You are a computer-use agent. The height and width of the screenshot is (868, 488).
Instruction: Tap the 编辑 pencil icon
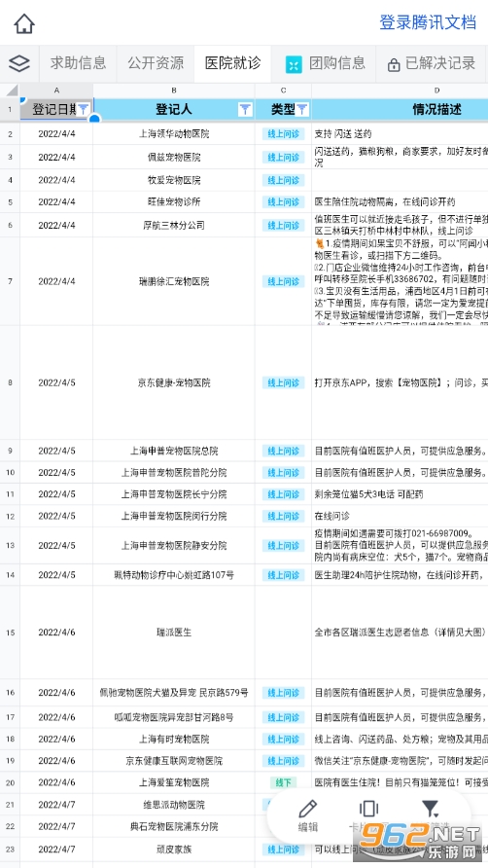(307, 809)
